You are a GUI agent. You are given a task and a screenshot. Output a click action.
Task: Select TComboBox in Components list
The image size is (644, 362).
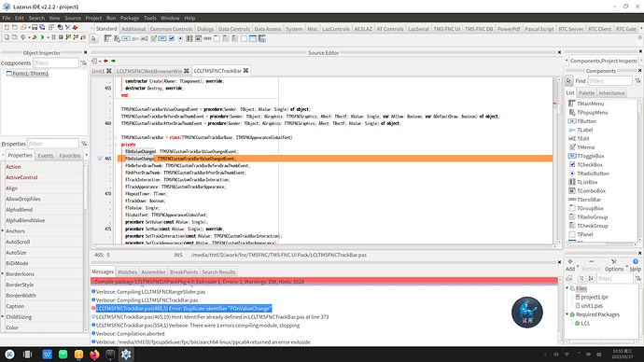591,191
